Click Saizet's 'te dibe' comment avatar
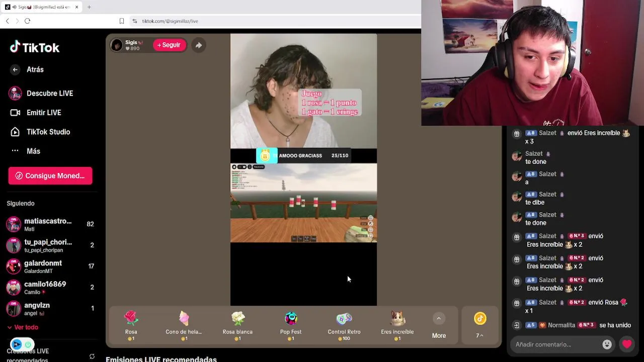644x362 pixels. pos(517,197)
